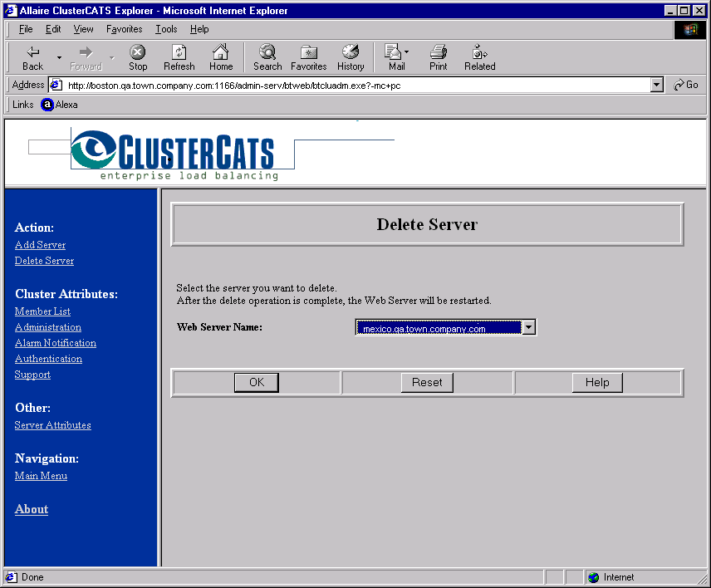Click the Reset button
Viewport: 711px width, 588px height.
(427, 383)
